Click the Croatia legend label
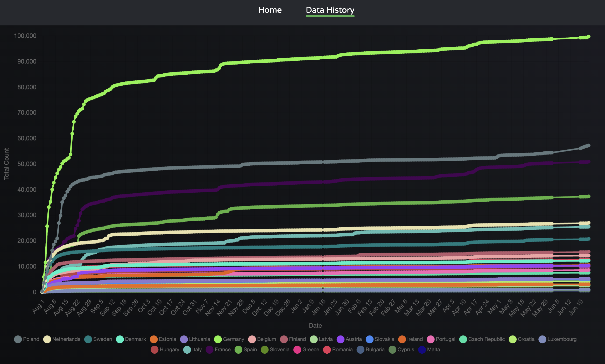605x364 pixels. (526, 339)
